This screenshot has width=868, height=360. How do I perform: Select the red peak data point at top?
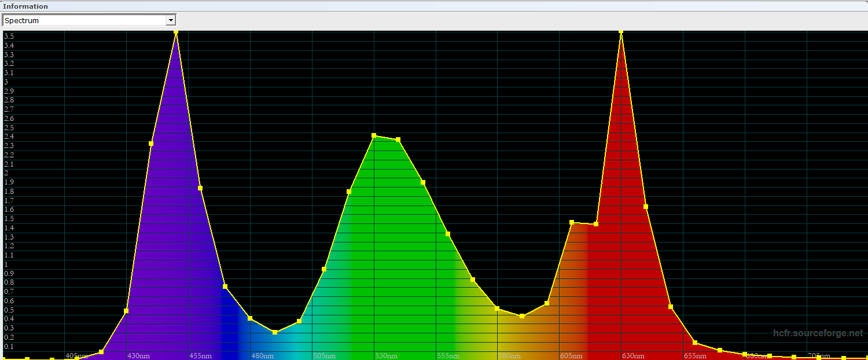[621, 32]
